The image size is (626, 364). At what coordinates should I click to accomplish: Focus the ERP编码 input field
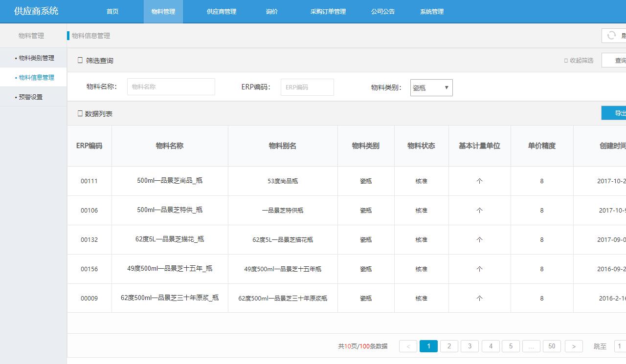click(x=307, y=87)
